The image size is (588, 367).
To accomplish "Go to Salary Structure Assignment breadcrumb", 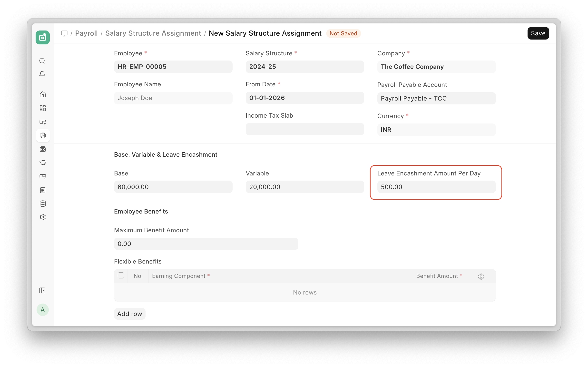I will tap(153, 33).
